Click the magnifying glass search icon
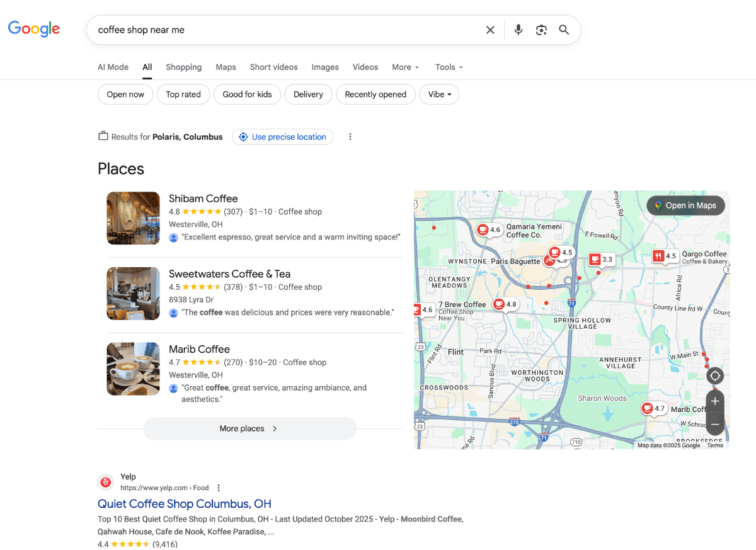The height and width of the screenshot is (550, 756). click(564, 30)
